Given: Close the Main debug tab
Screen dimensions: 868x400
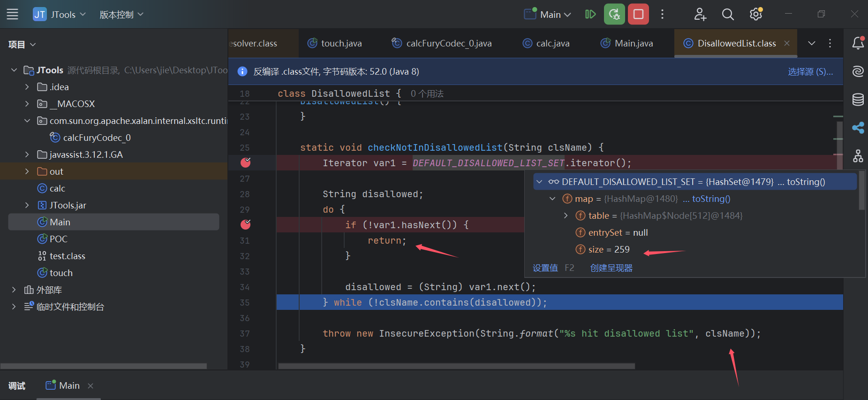Looking at the screenshot, I should [x=91, y=386].
